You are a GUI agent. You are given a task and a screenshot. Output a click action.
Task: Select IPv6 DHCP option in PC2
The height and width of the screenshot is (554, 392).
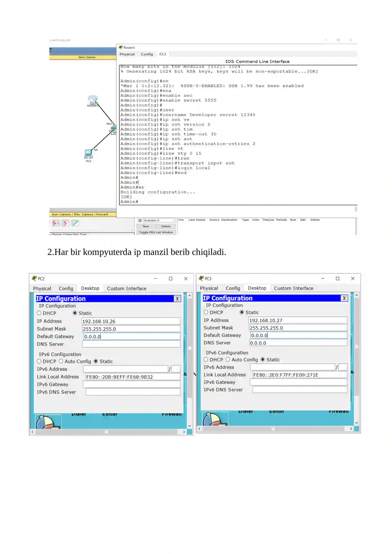[39, 361]
